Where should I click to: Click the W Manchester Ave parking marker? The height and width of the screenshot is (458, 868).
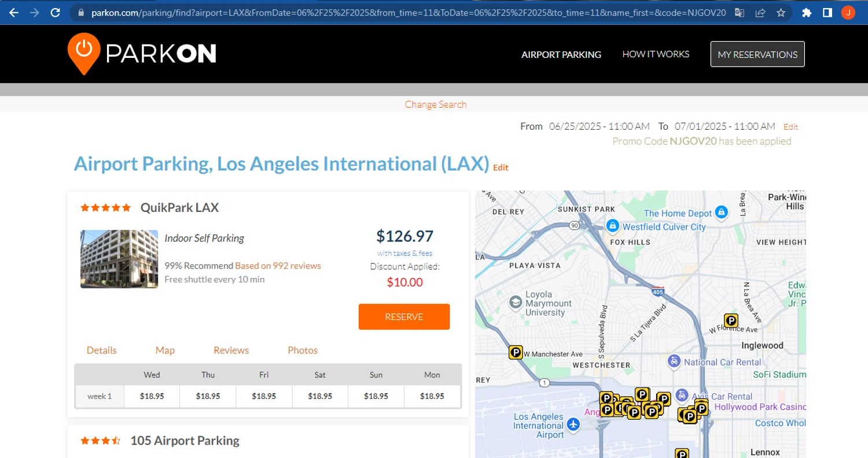pos(516,352)
